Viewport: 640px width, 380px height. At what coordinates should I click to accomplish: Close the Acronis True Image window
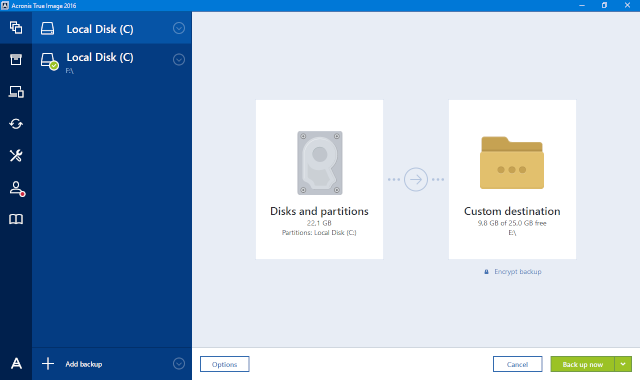[627, 5]
